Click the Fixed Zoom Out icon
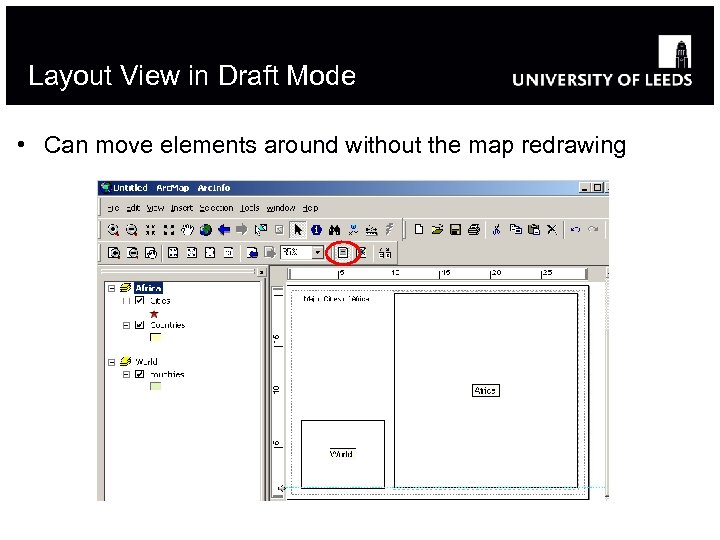Viewport: 720px width, 540px height. (169, 230)
